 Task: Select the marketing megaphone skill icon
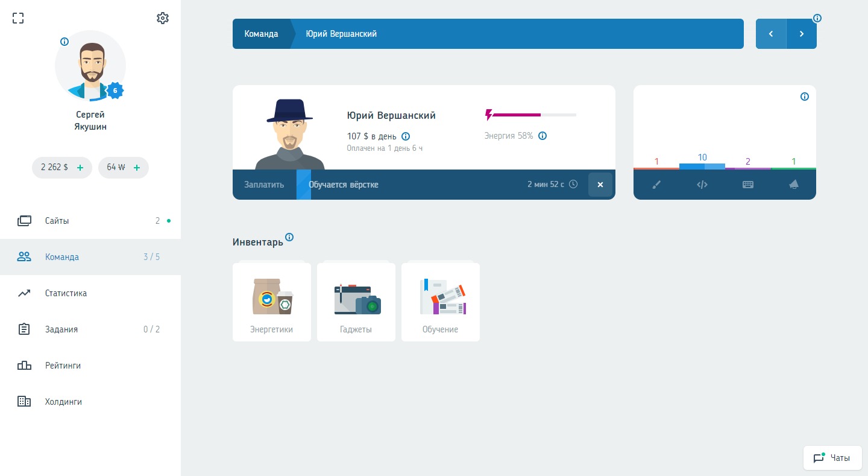click(794, 185)
